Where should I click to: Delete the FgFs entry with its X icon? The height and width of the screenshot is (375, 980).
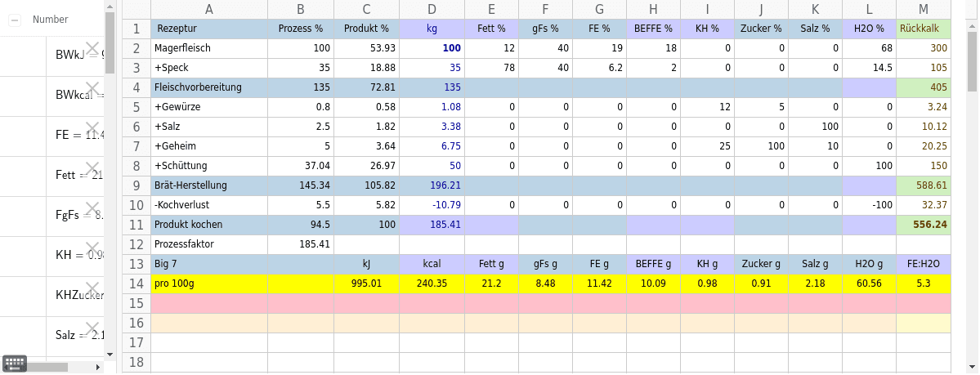pos(92,208)
